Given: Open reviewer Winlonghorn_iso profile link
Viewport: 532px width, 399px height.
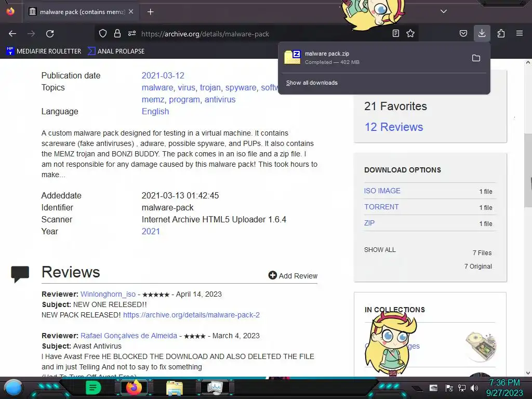Looking at the screenshot, I should (x=108, y=294).
